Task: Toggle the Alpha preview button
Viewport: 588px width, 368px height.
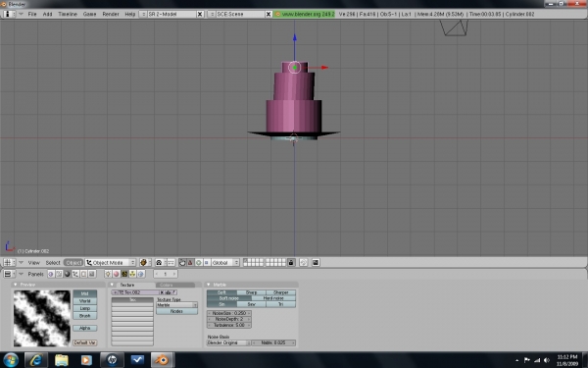Action: (x=84, y=328)
